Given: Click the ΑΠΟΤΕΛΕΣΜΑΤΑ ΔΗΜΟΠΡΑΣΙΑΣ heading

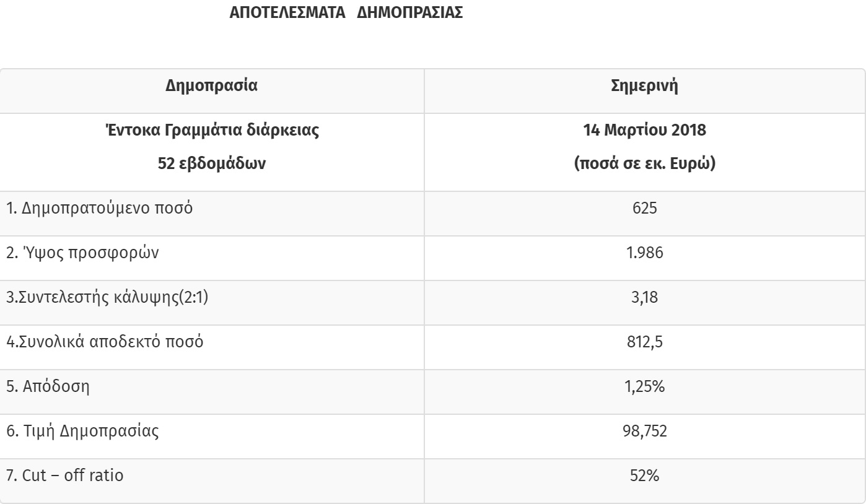Looking at the screenshot, I should [346, 14].
